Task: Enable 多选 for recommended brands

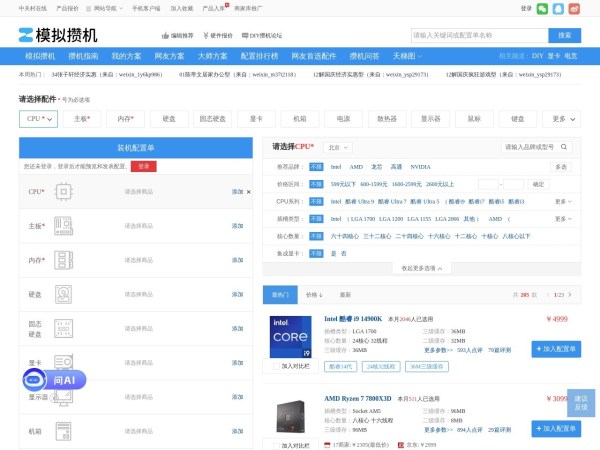Action: pyautogui.click(x=560, y=167)
